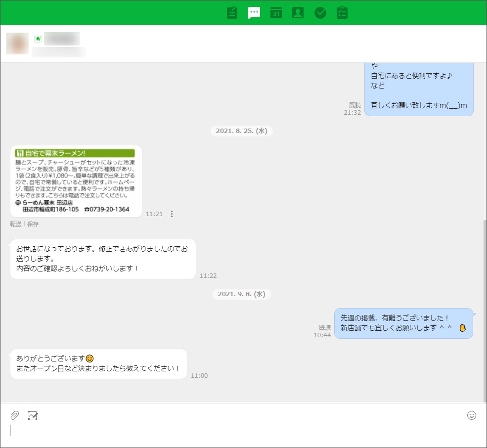Click 転送 to forward the image

pos(16,224)
